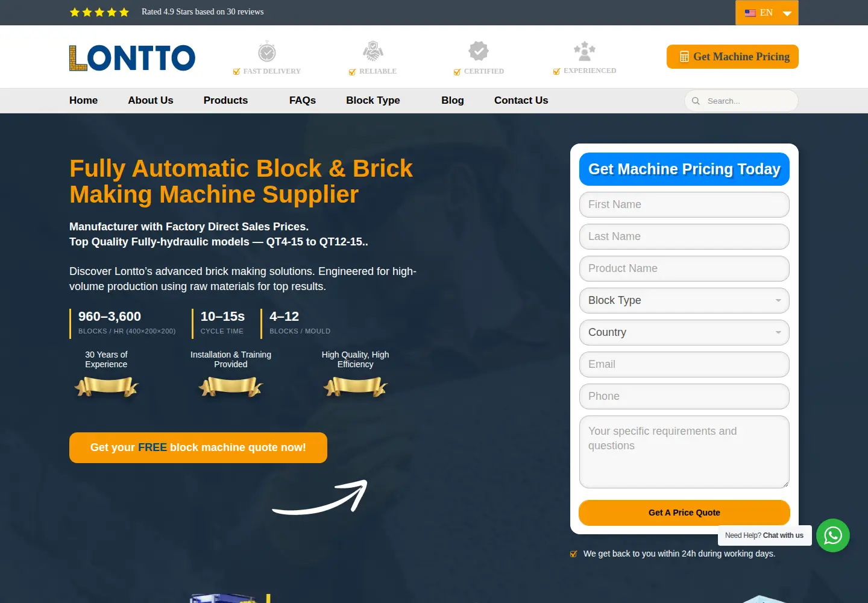Click the US flag icon
868x603 pixels.
[750, 13]
